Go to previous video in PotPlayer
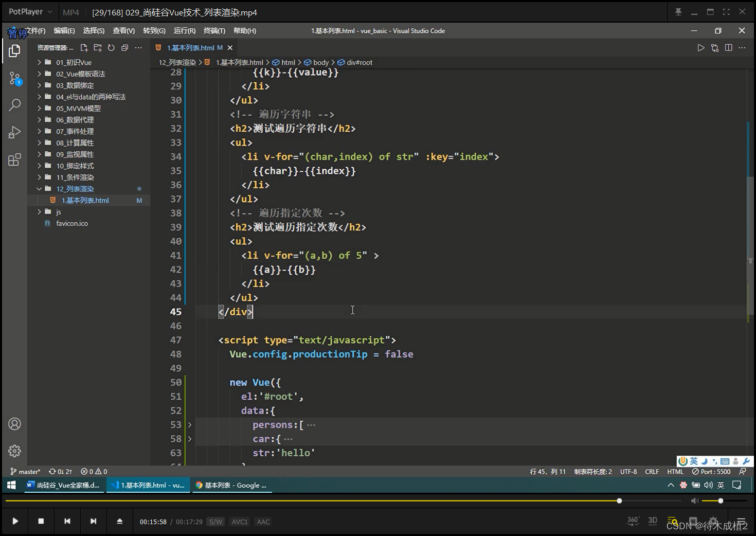This screenshot has width=756, height=536. coord(67,521)
